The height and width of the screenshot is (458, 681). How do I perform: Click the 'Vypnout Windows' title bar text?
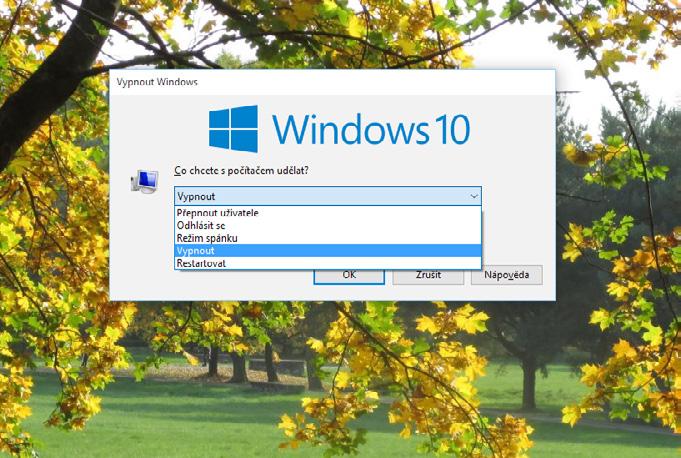pos(157,82)
